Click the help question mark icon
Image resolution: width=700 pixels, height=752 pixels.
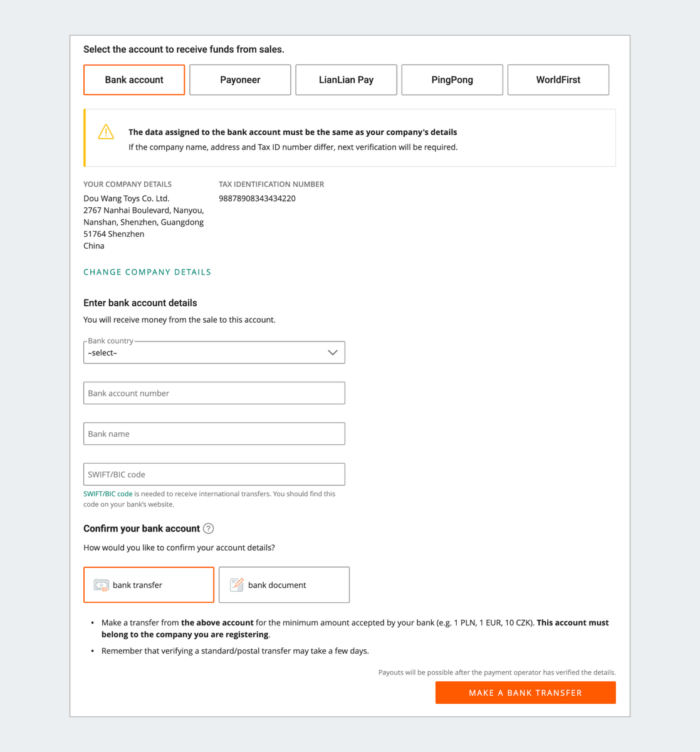pos(209,528)
